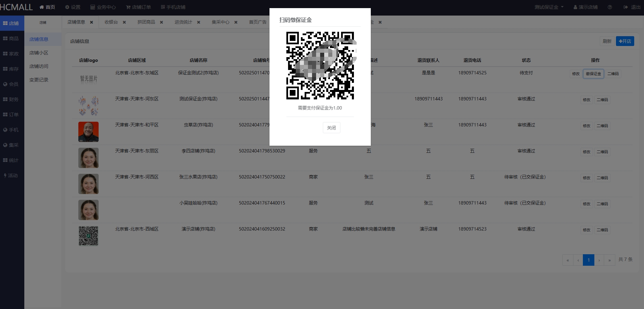
Task: Click the blue +开店 button
Action: point(625,41)
